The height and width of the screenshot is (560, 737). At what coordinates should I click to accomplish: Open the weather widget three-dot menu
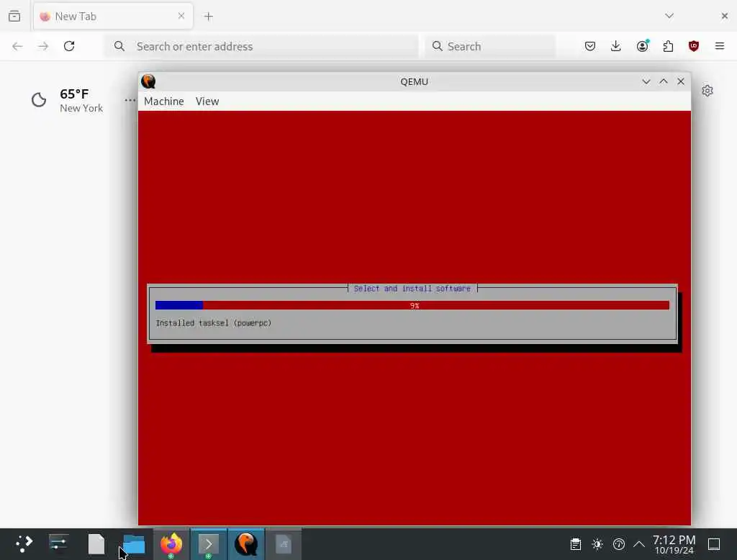click(130, 100)
